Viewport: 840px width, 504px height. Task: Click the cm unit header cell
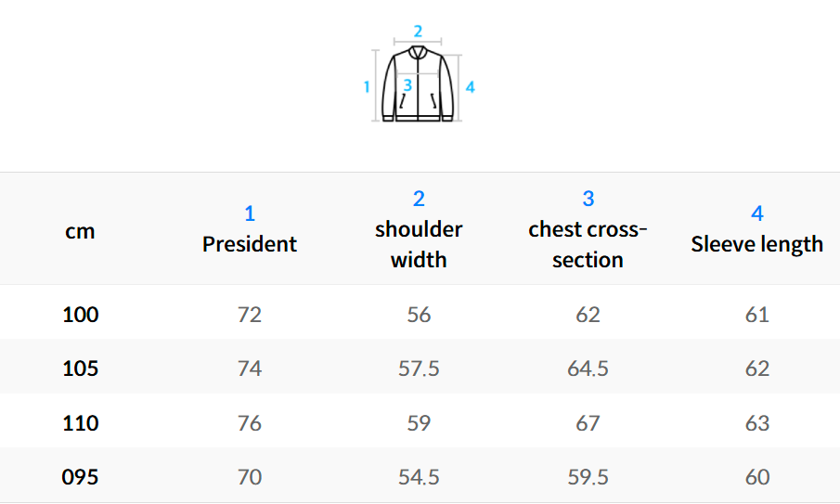click(80, 231)
